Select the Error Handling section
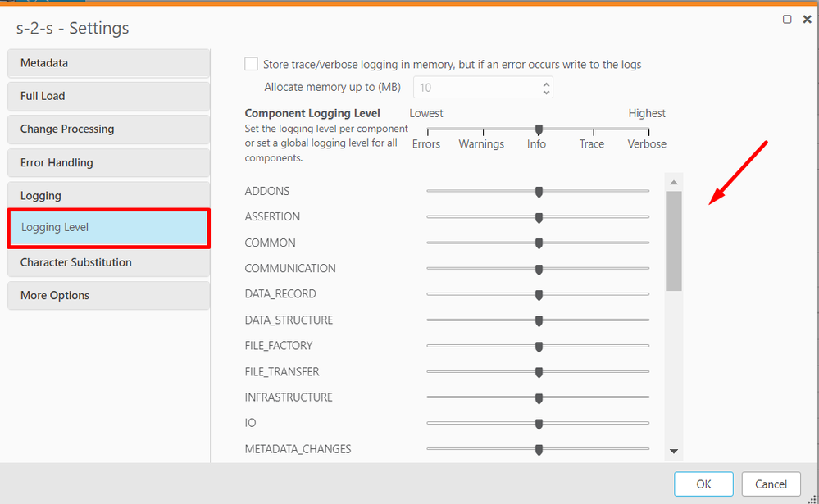The height and width of the screenshot is (504, 819). (x=108, y=162)
